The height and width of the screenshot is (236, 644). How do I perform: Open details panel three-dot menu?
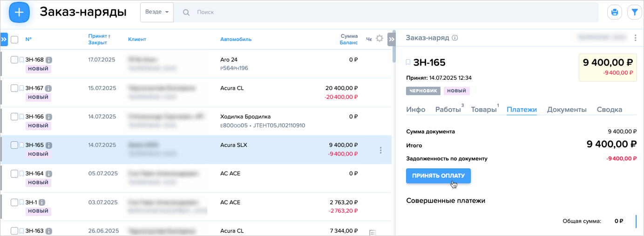pos(635,38)
